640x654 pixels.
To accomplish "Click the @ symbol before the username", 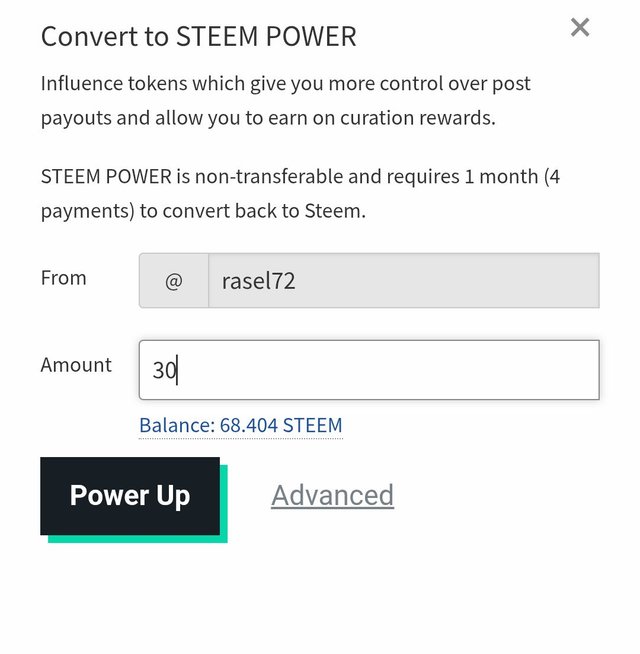I will [174, 281].
